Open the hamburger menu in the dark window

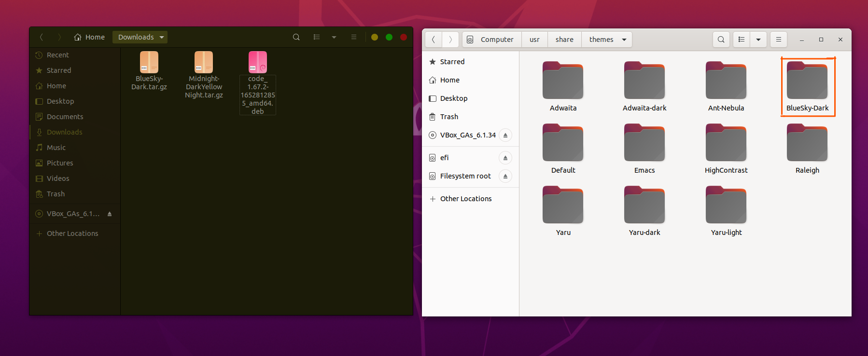click(354, 37)
